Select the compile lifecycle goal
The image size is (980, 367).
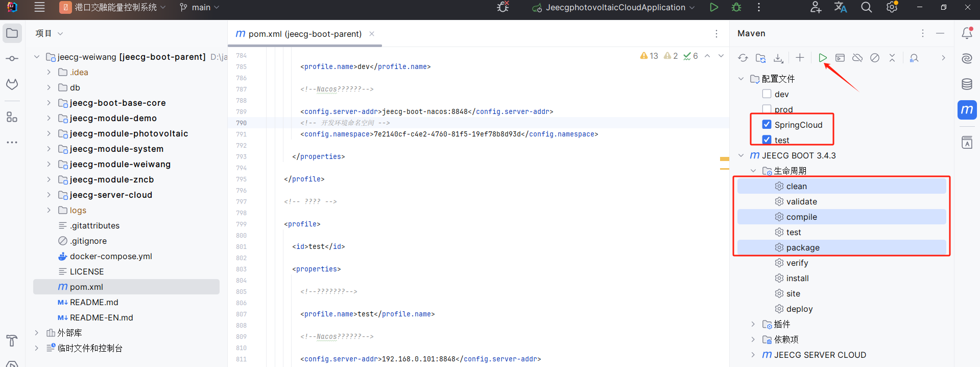[842, 217]
